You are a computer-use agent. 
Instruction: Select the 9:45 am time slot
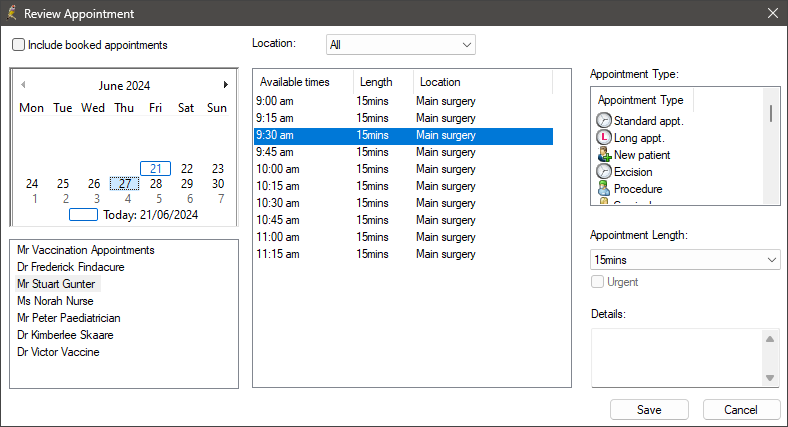tap(404, 152)
